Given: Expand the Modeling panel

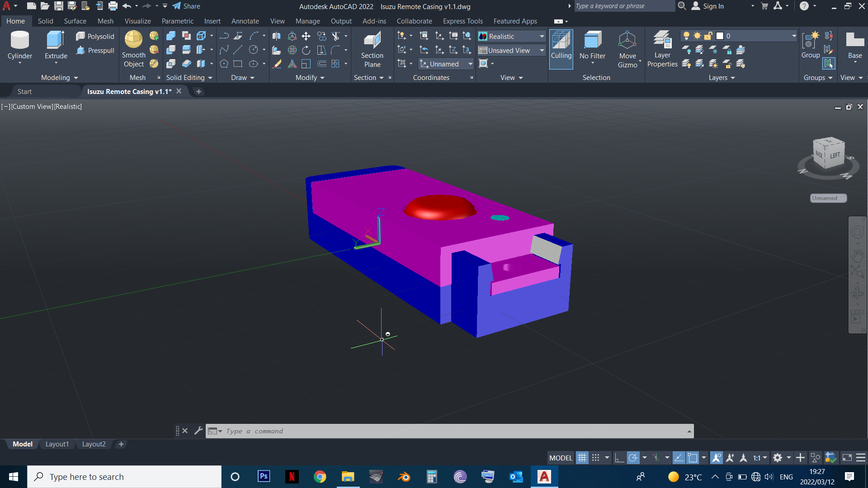Looking at the screenshot, I should click(x=60, y=78).
